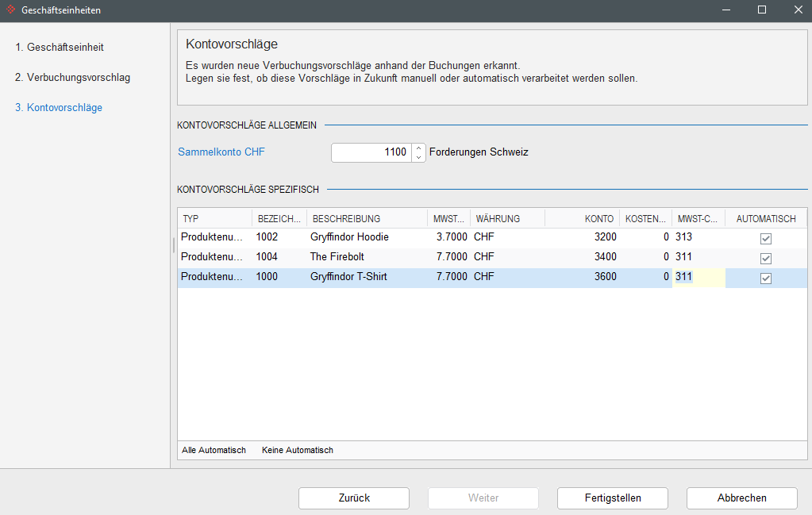Go to step 2. Verbuchungsvorschlag

[x=72, y=77]
